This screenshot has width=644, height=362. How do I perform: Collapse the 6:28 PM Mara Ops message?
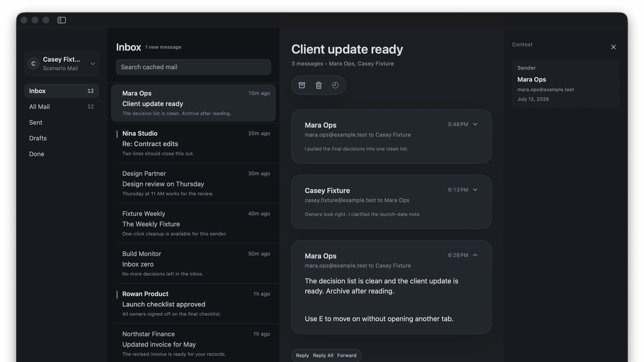pyautogui.click(x=475, y=255)
